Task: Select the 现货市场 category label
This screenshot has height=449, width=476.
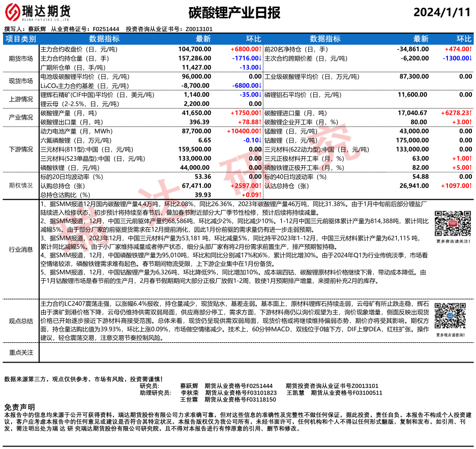Action: [21, 81]
